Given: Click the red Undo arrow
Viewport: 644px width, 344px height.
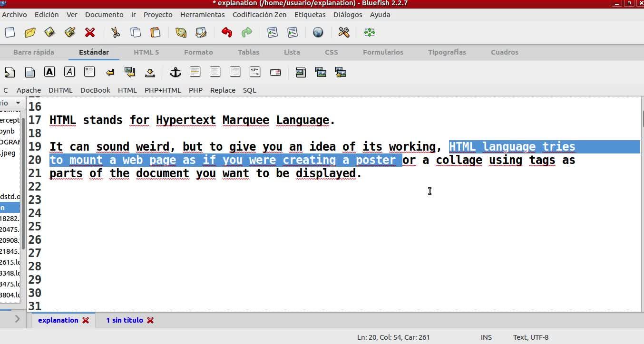Looking at the screenshot, I should (226, 32).
